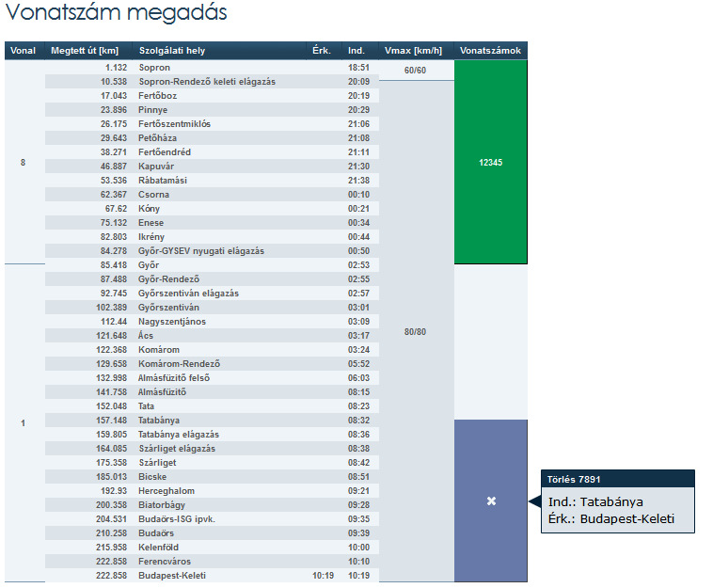This screenshot has height=588, width=713.
Task: Select the Ferencváros station row
Action: [212, 561]
